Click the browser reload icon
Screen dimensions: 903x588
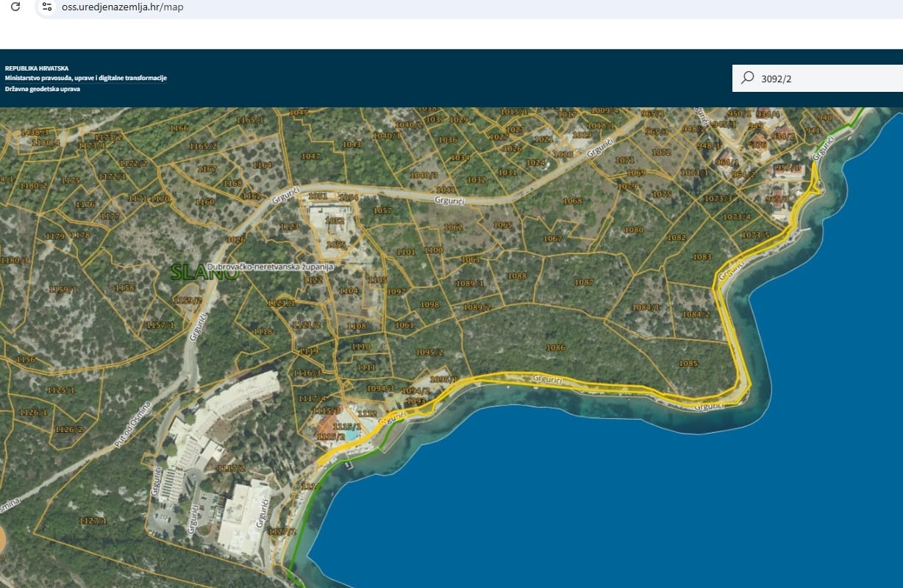coord(15,7)
